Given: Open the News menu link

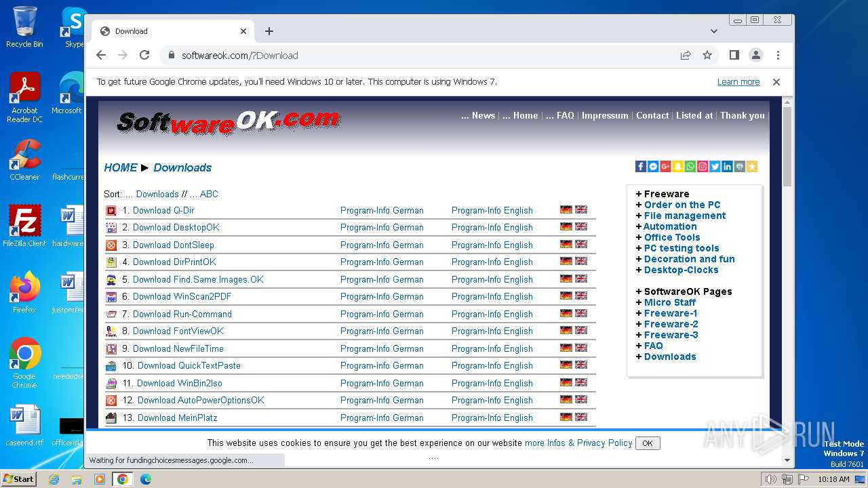Looking at the screenshot, I should point(478,115).
